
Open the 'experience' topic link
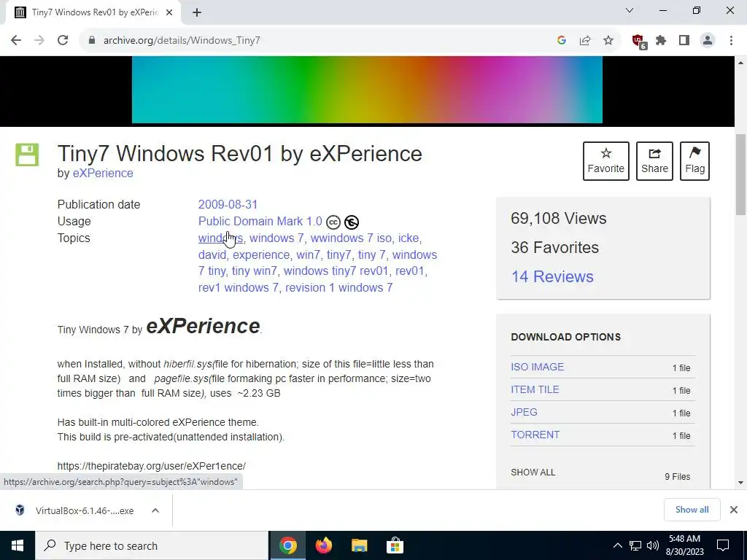coord(261,254)
